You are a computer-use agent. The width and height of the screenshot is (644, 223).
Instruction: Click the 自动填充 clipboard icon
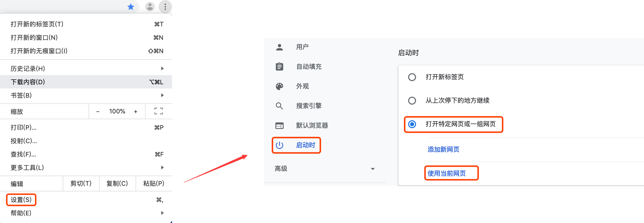[x=279, y=67]
